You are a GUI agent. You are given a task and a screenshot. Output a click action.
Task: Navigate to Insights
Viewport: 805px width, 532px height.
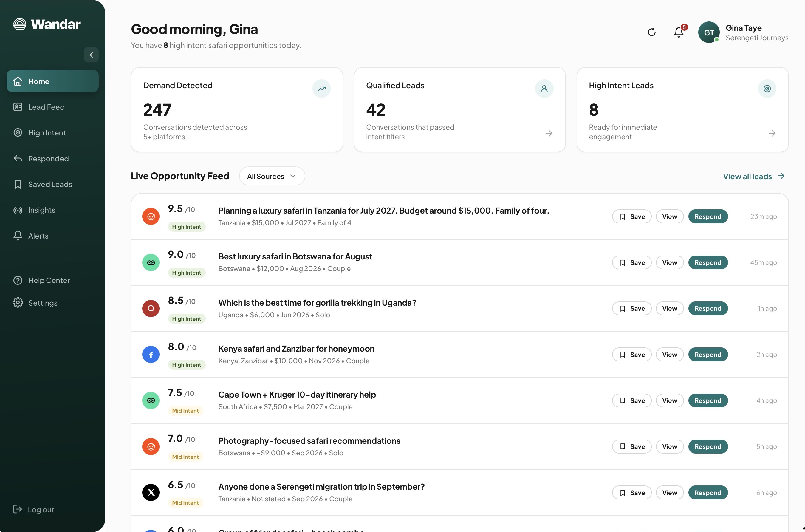(x=52, y=210)
